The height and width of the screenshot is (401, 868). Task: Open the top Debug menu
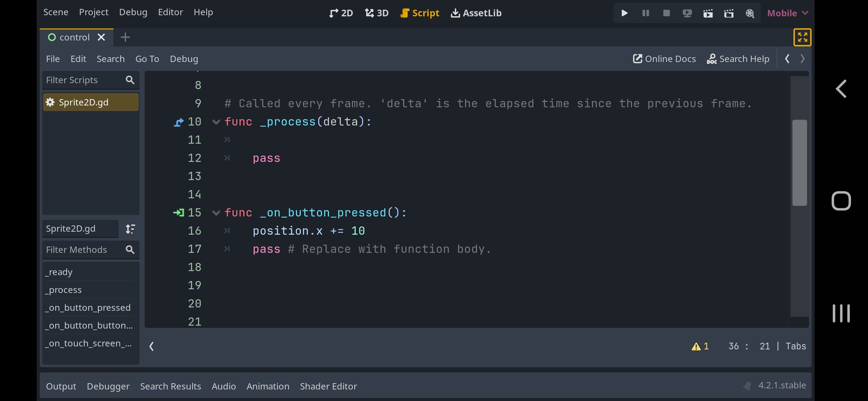[133, 12]
